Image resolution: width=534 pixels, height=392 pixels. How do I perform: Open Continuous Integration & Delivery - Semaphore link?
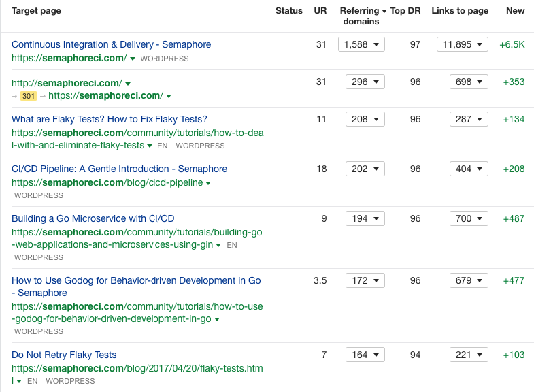[x=111, y=44]
